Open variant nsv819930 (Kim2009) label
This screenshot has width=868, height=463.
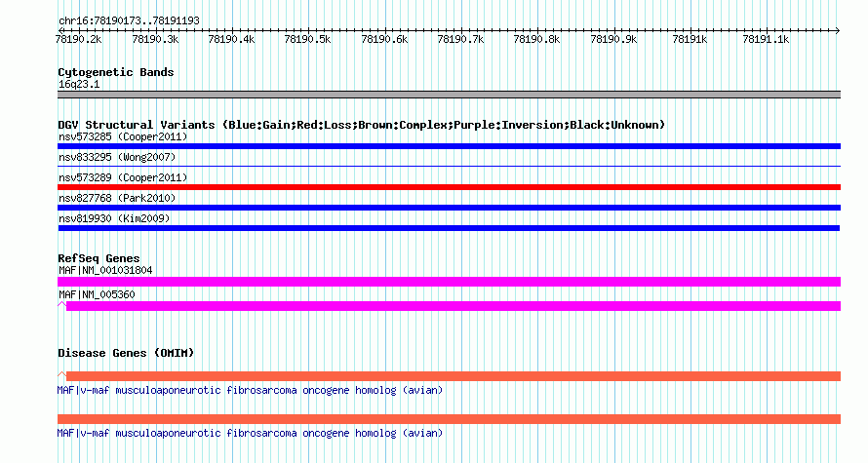pos(114,218)
